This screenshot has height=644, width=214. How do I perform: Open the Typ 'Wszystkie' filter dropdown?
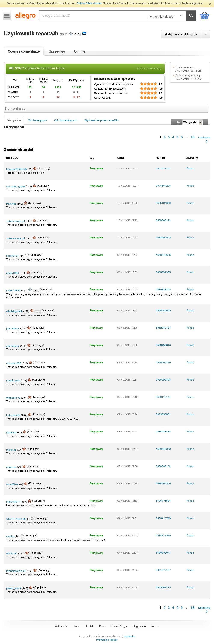(x=192, y=122)
